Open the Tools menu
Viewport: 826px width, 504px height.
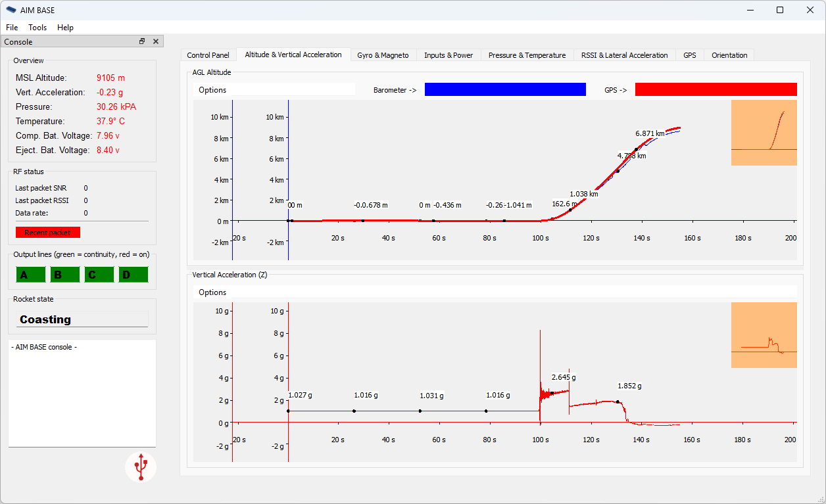pyautogui.click(x=37, y=28)
